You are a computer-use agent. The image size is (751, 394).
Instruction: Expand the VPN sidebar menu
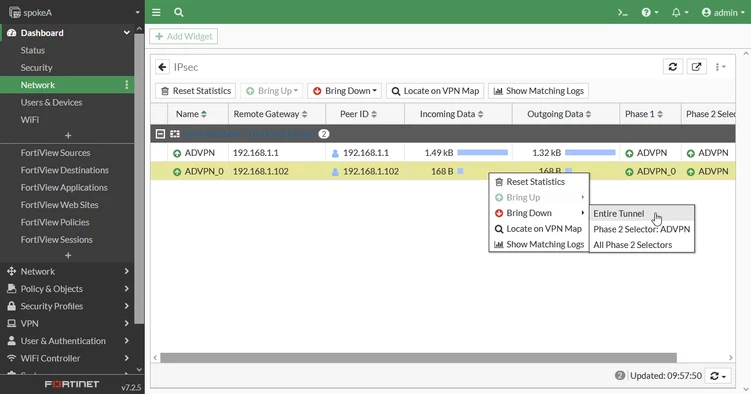(67, 324)
